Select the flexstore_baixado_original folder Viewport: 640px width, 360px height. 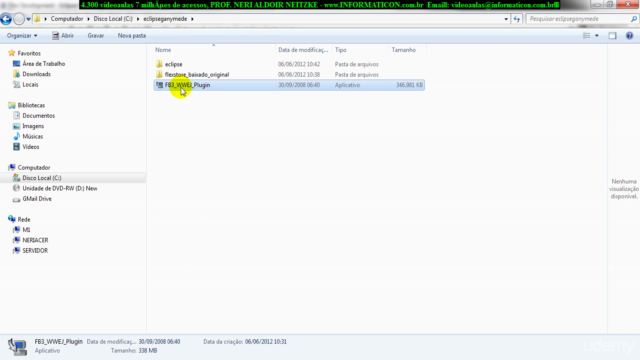(196, 75)
